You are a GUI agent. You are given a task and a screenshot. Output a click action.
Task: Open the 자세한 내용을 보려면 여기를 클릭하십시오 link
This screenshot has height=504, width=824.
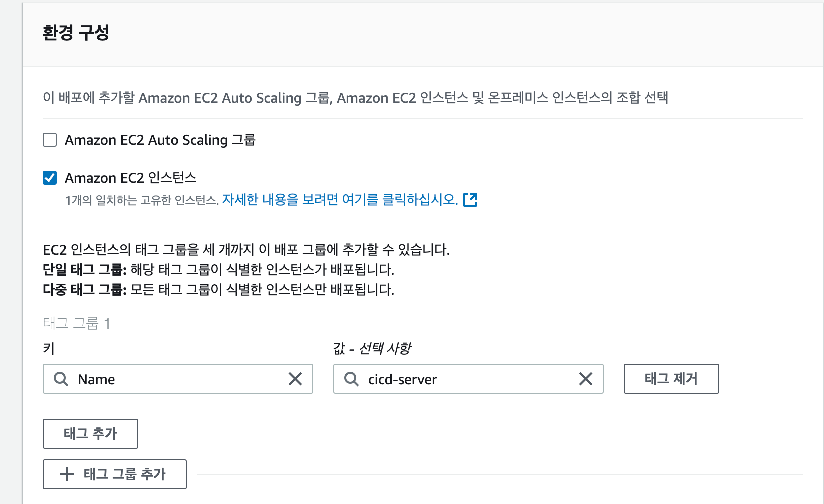click(x=340, y=200)
